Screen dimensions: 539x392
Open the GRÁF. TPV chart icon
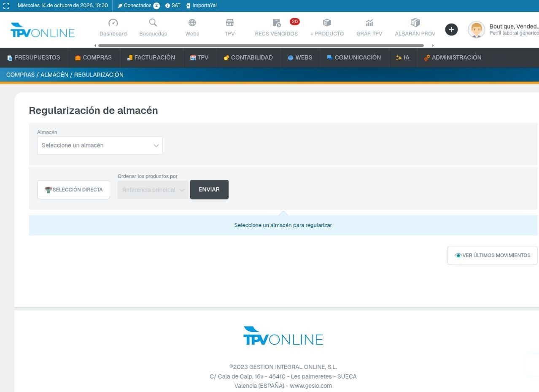[369, 23]
